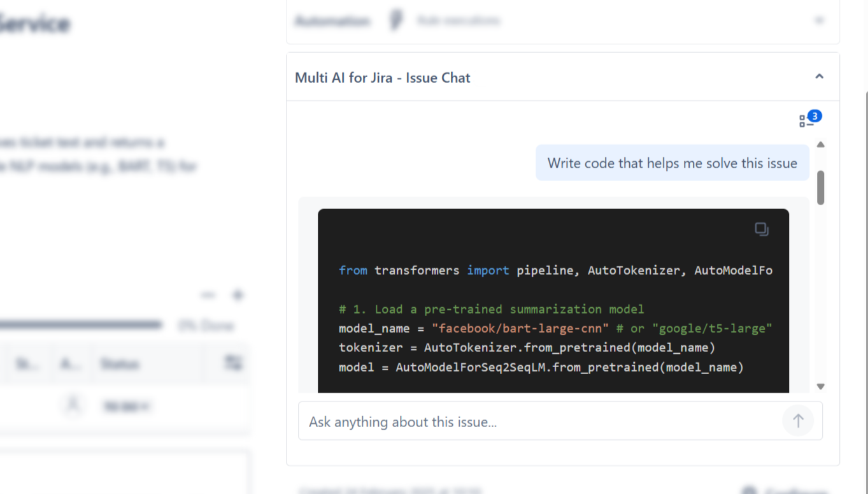
Task: Open the three-dot menu beside the plus icon
Action: (208, 295)
